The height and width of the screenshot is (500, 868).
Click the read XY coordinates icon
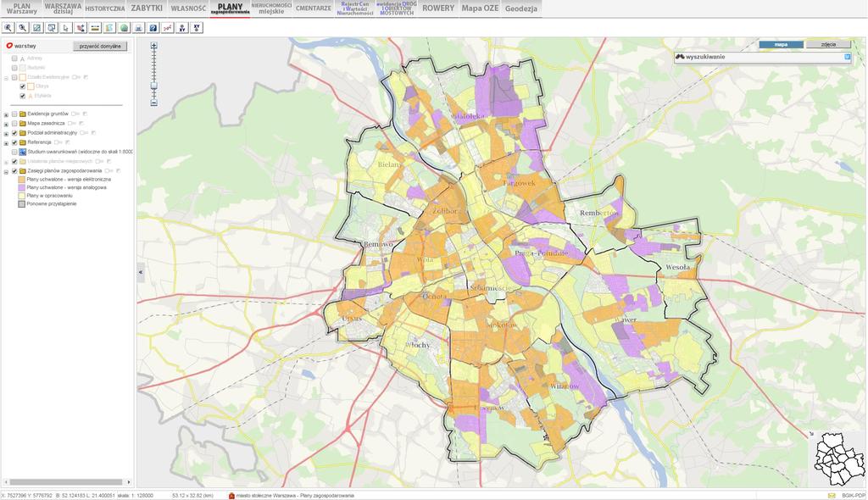pos(197,28)
